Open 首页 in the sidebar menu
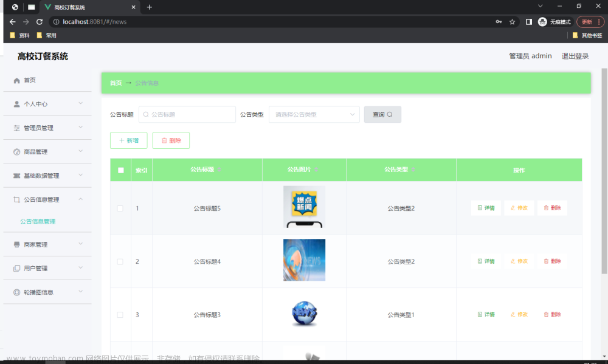Viewport: 608px width, 364px height. (47, 80)
